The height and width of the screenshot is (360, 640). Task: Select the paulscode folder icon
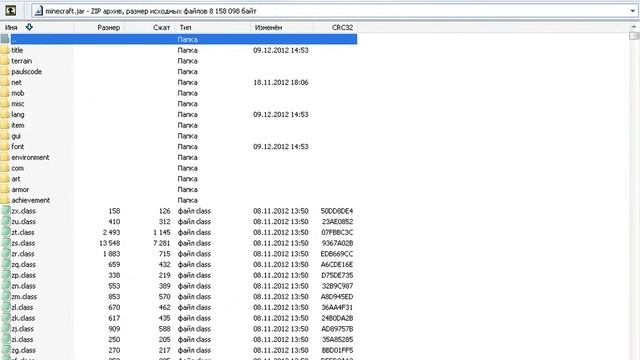5,71
